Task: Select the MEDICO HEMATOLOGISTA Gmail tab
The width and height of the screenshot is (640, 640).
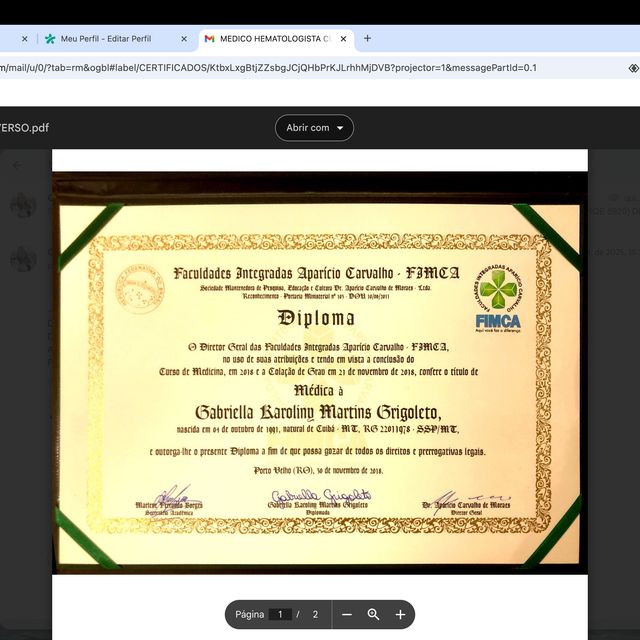Action: coord(276,39)
